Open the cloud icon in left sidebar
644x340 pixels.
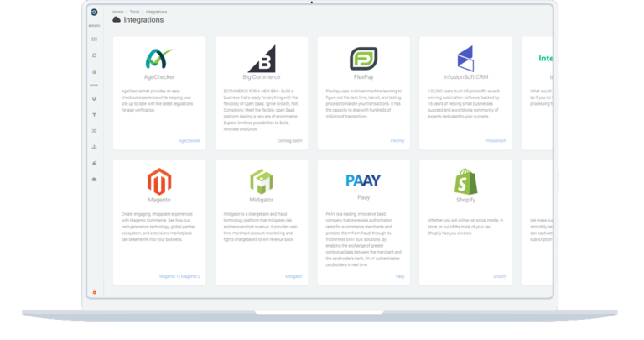(94, 180)
